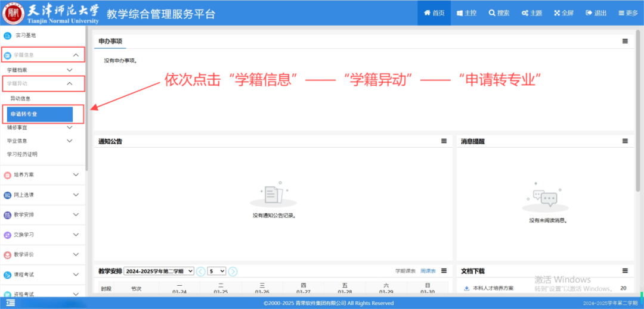
Task: Click the 退出 logout button
Action: (596, 13)
